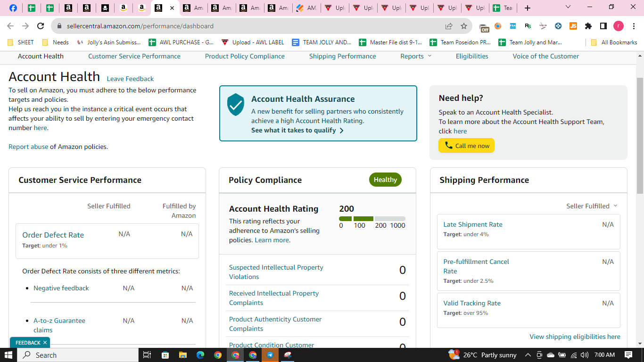The image size is (644, 362).
Task: Expand the Reports menu
Action: click(x=416, y=56)
